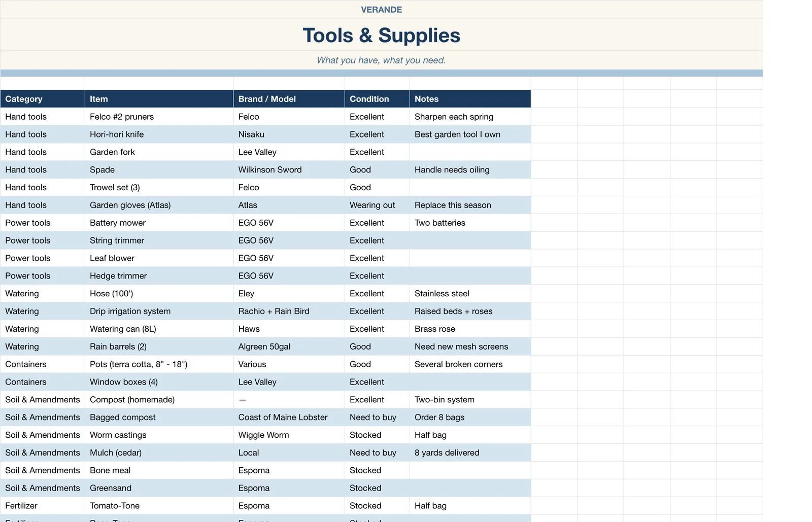
Task: Click the Trowel set (3) cell
Action: (159, 188)
